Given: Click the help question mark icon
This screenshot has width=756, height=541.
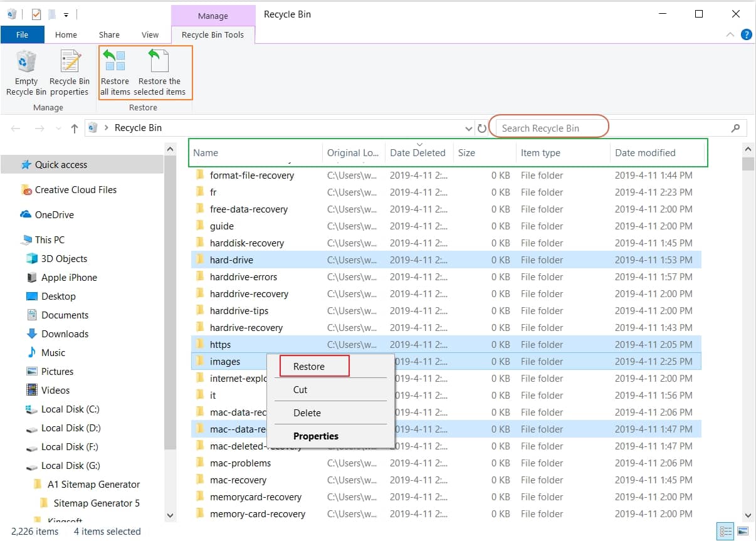Looking at the screenshot, I should click(746, 34).
